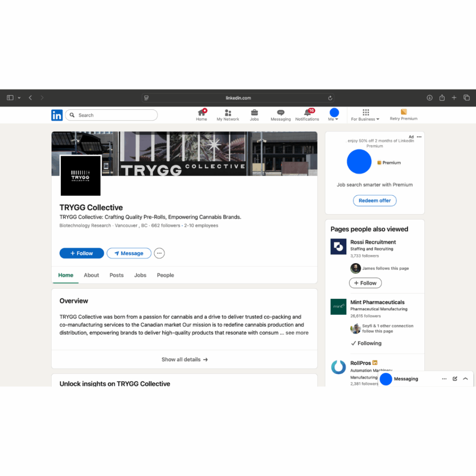
Task: Follow TRYGG Collective
Action: [x=82, y=253]
